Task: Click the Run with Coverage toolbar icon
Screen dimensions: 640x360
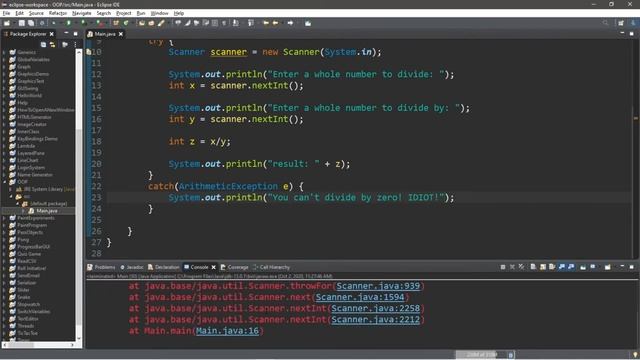Action: (x=84, y=23)
